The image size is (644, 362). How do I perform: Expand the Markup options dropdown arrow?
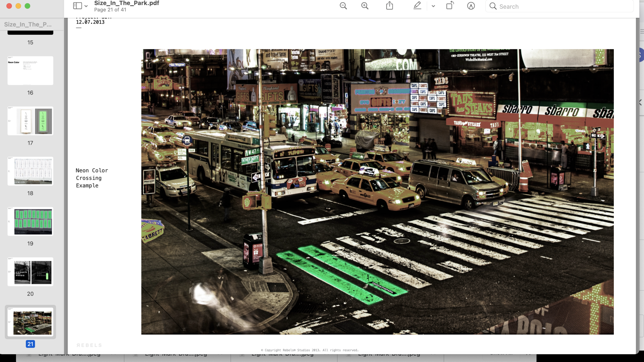[x=433, y=6]
